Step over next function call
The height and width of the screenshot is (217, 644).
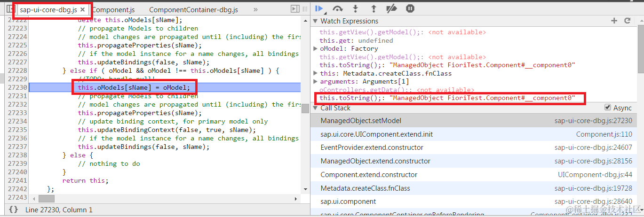[337, 8]
